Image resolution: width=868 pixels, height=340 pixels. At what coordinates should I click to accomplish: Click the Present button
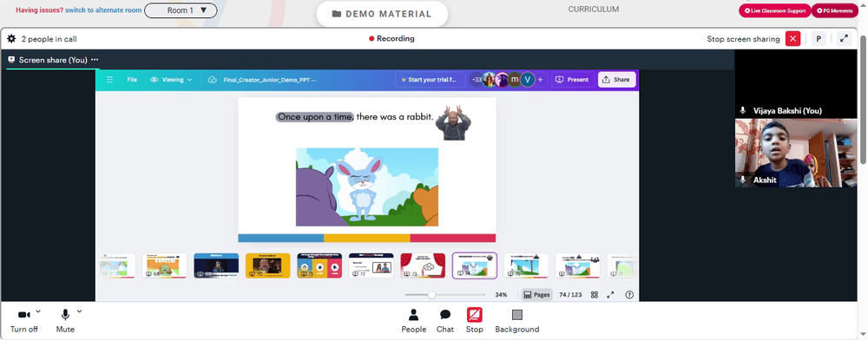pyautogui.click(x=572, y=80)
